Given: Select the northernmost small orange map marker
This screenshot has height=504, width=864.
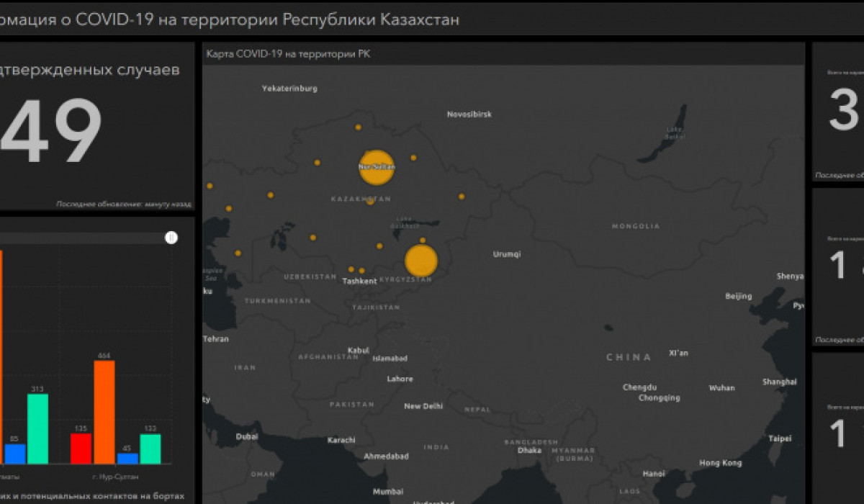Looking at the screenshot, I should tap(358, 127).
